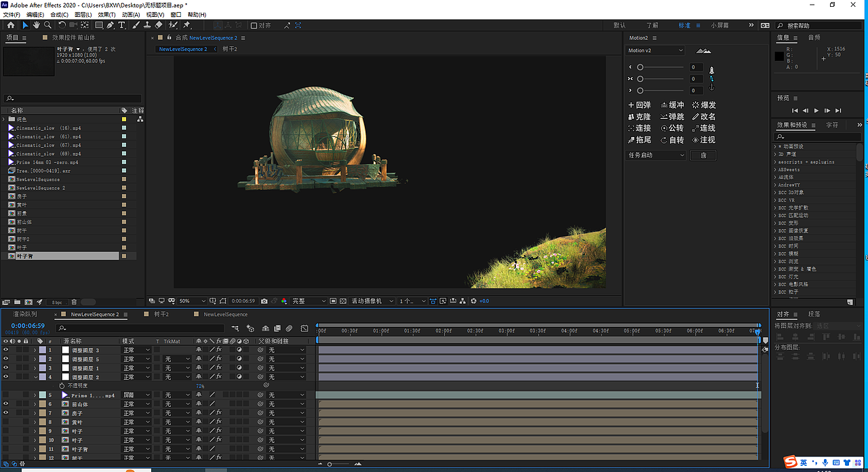Click the 克隆 button in Motion2
The width and height of the screenshot is (868, 472).
pyautogui.click(x=639, y=117)
